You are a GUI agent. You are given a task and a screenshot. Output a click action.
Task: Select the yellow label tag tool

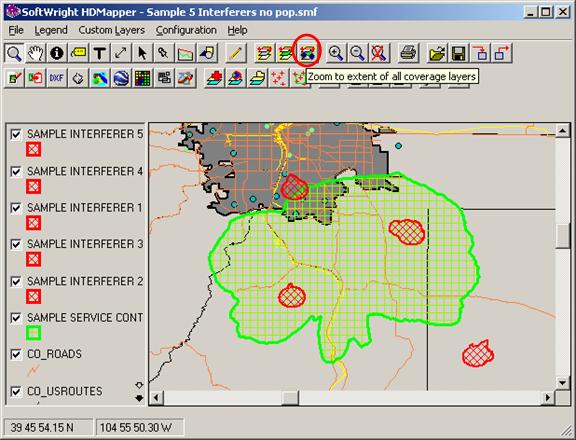click(78, 53)
